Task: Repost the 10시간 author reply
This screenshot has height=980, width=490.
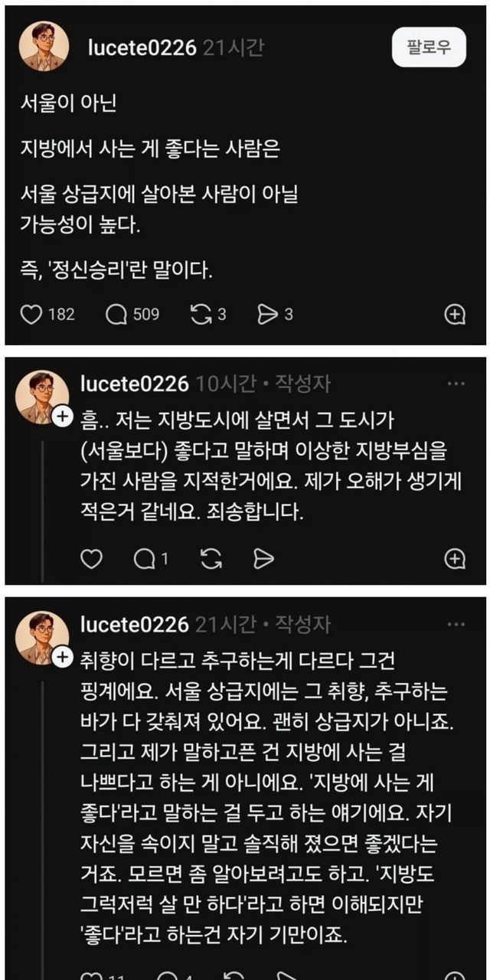Action: (x=211, y=560)
